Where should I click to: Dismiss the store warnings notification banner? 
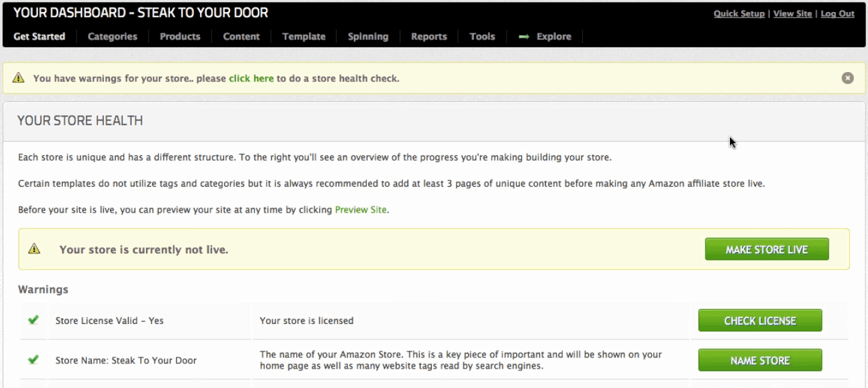[x=847, y=78]
